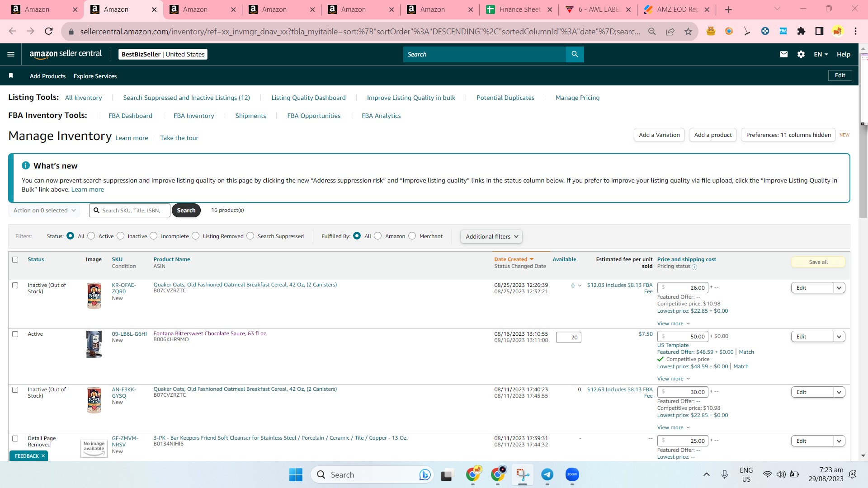The image size is (868, 488).
Task: Expand the Action on 0 selected dropdown
Action: [44, 211]
